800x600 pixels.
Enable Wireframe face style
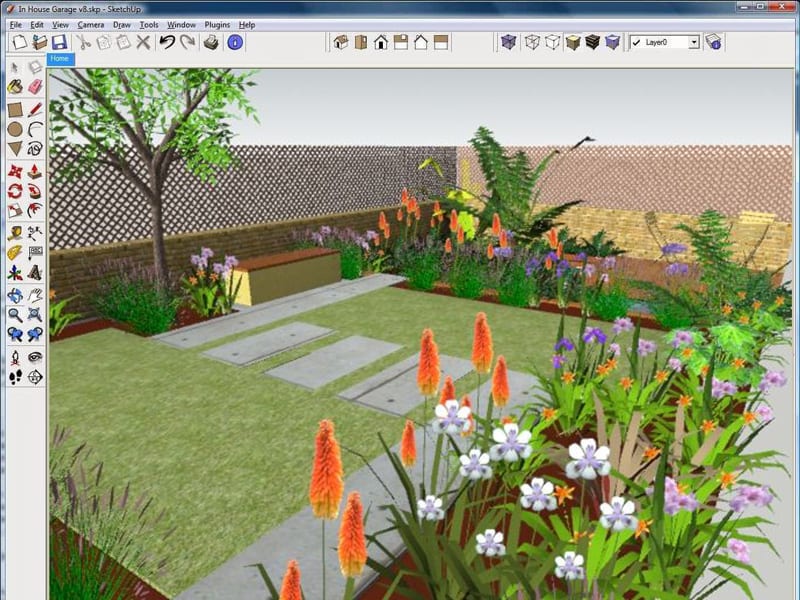532,42
